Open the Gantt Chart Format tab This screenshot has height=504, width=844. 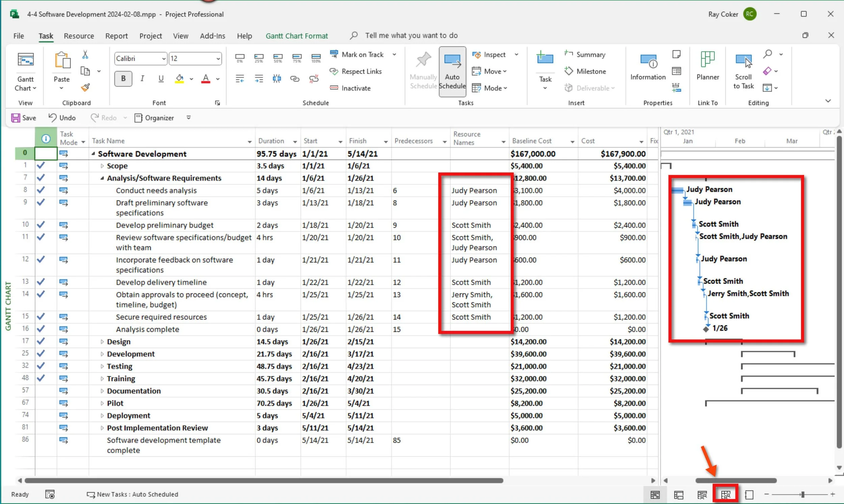296,36
